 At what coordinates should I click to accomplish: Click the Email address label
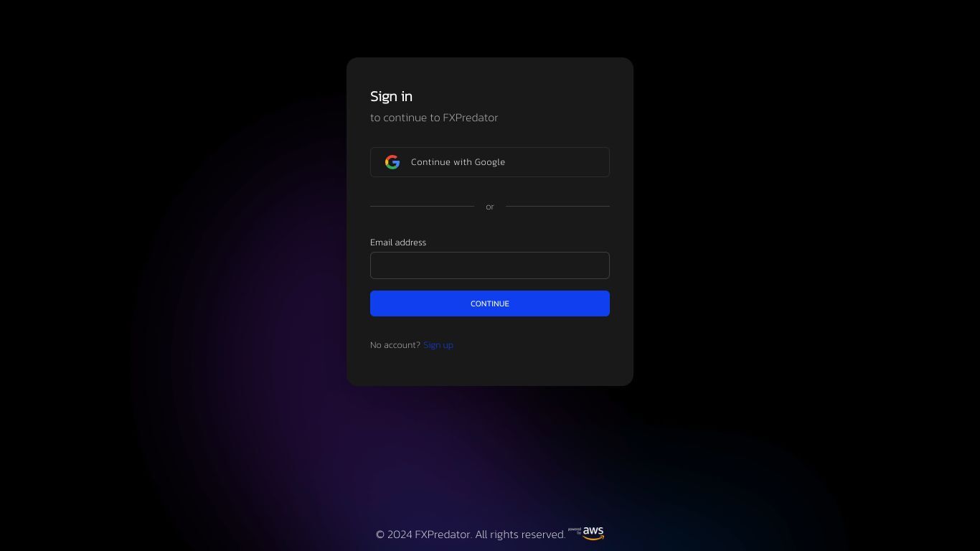click(398, 242)
